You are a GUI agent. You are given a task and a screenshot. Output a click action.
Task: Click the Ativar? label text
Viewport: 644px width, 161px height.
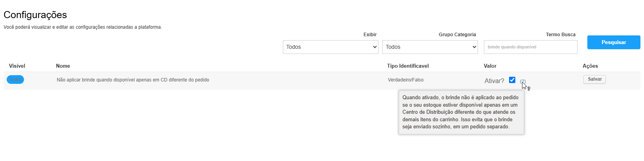coord(494,81)
